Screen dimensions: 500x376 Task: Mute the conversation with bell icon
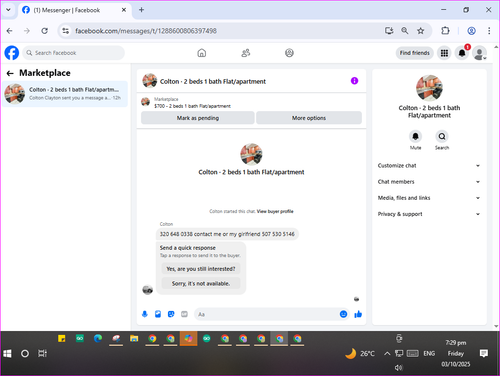(x=415, y=136)
